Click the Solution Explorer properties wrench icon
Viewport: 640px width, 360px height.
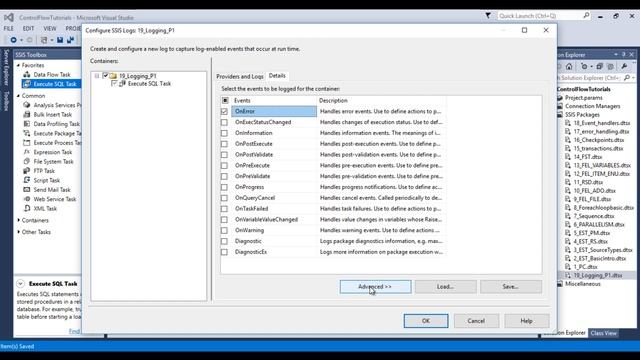[x=624, y=66]
